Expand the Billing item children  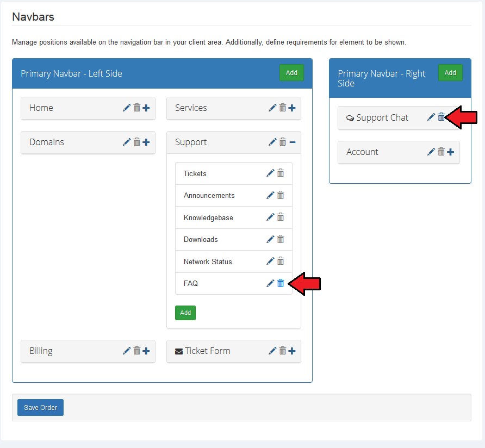(146, 351)
